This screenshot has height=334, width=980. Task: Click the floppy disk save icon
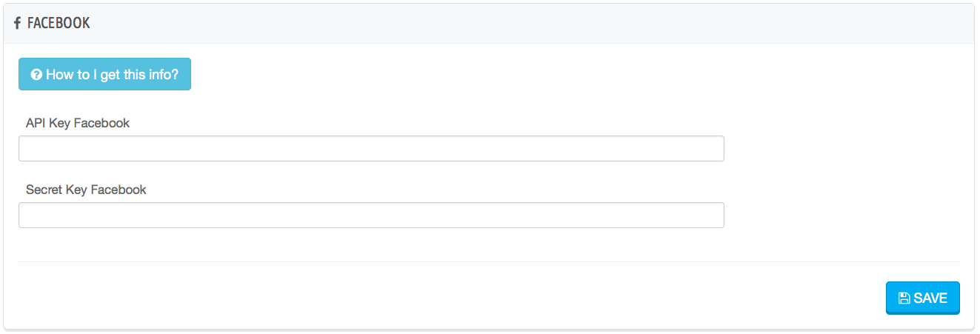[904, 298]
